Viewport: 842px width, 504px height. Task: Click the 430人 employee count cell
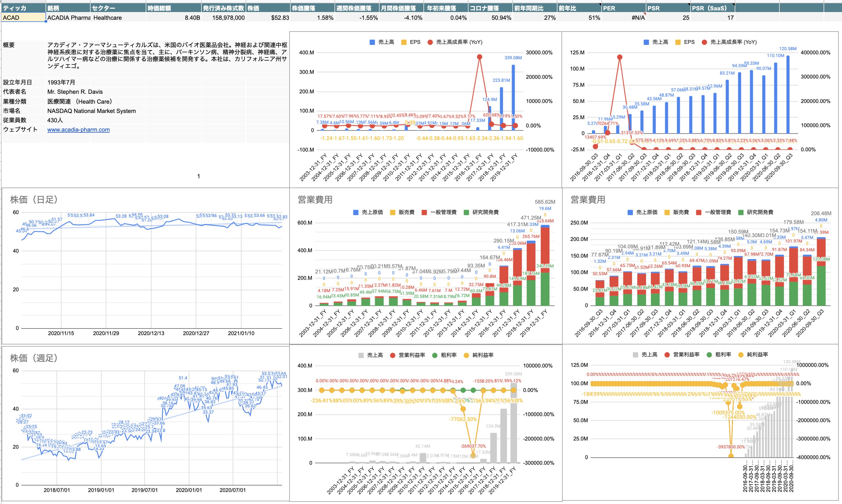[x=68, y=120]
